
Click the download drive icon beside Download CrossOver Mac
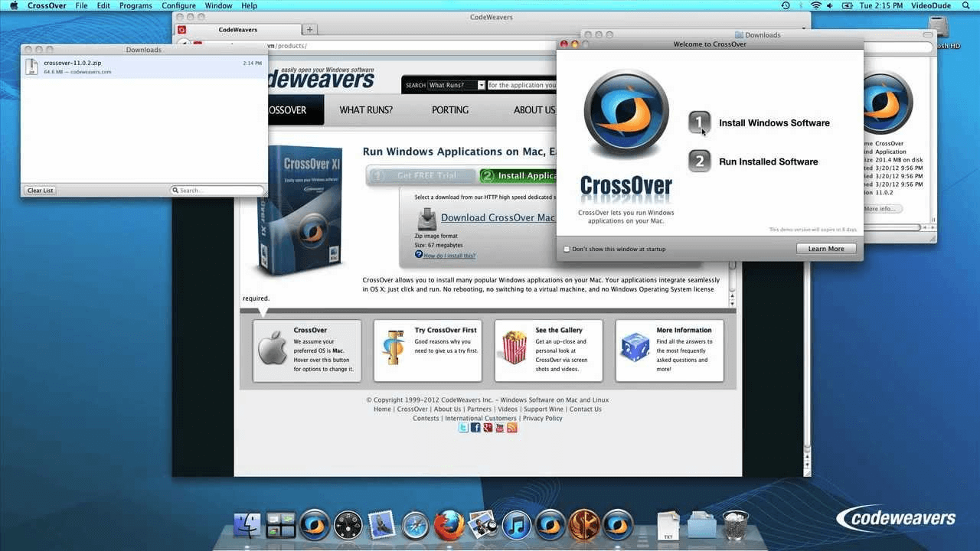426,218
